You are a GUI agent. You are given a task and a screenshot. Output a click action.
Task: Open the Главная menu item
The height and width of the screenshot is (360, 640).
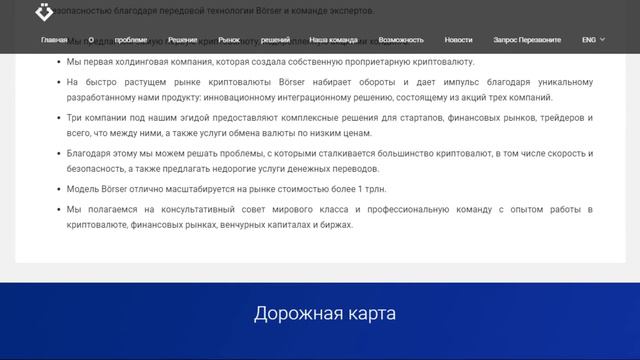point(54,40)
